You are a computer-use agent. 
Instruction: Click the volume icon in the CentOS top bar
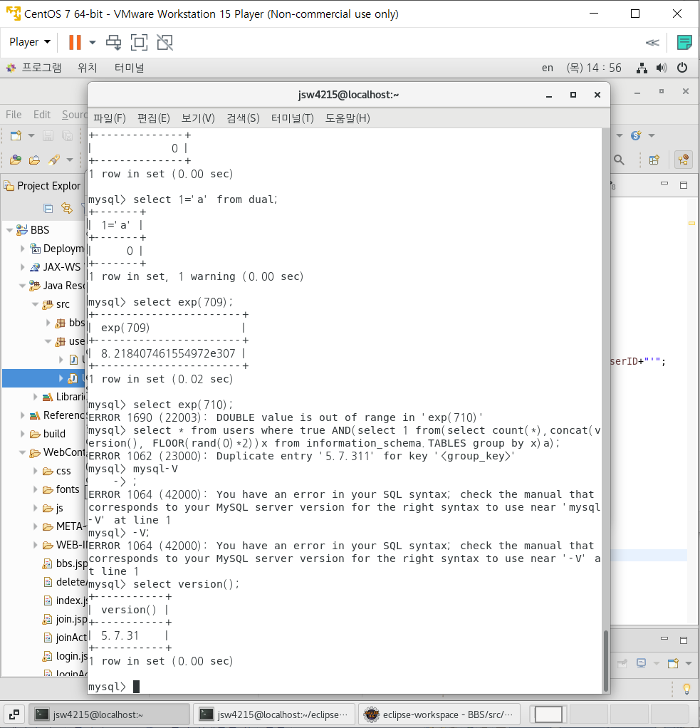click(x=662, y=67)
